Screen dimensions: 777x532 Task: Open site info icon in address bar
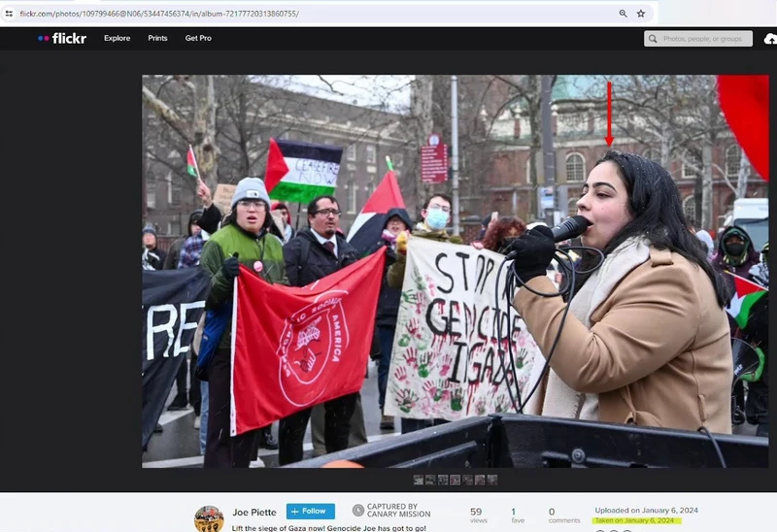click(x=9, y=14)
